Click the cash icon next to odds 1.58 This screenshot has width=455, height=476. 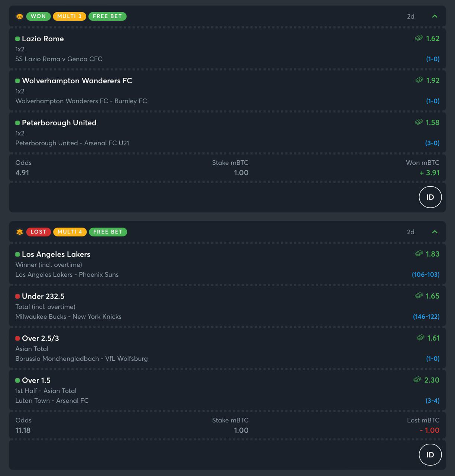pyautogui.click(x=419, y=122)
